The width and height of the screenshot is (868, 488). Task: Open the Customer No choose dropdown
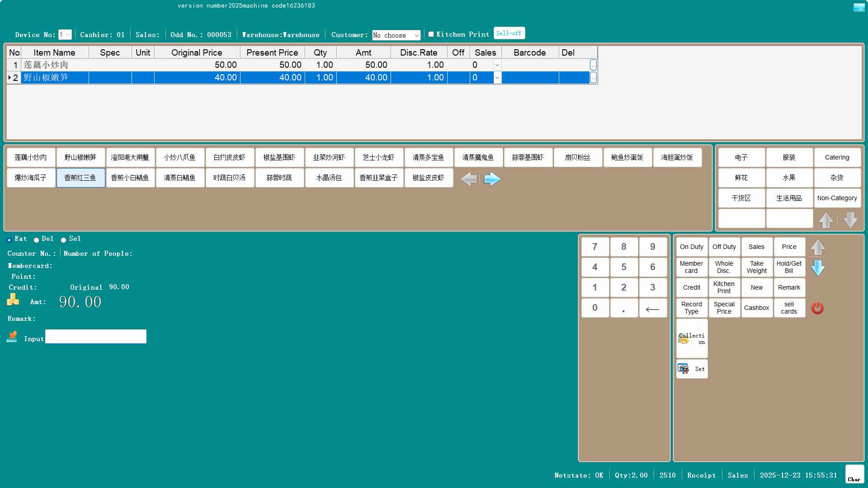416,35
